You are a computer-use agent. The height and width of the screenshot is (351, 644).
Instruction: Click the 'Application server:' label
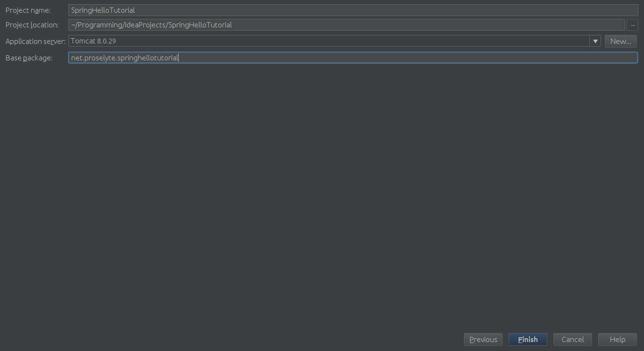click(x=35, y=42)
